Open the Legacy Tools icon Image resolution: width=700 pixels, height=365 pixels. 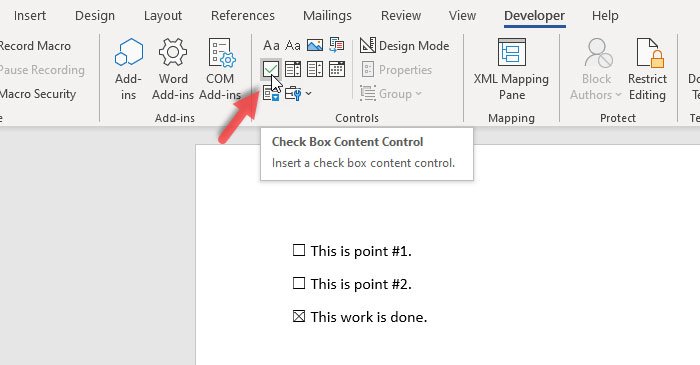tap(293, 94)
